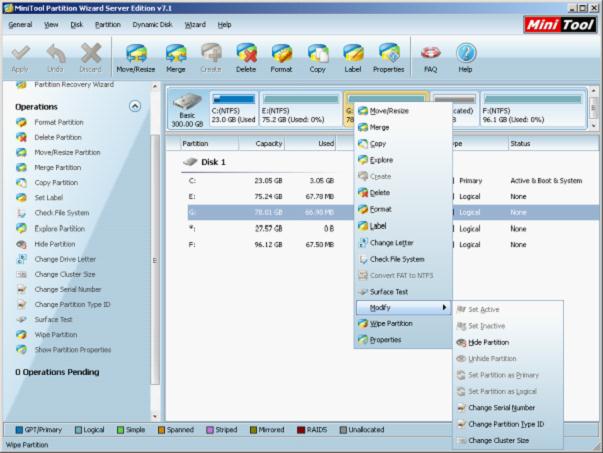
Task: Open the General menu
Action: 20,25
